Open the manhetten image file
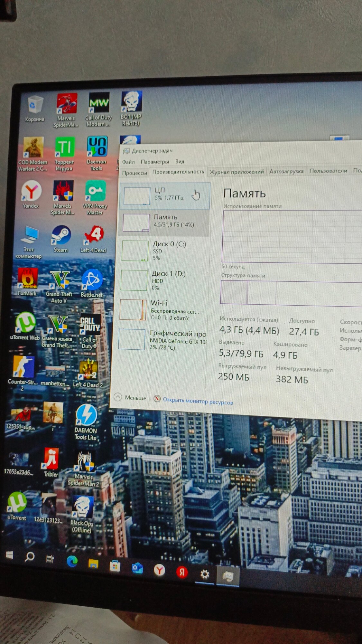Viewport: 362px width, 644px height. (55, 376)
